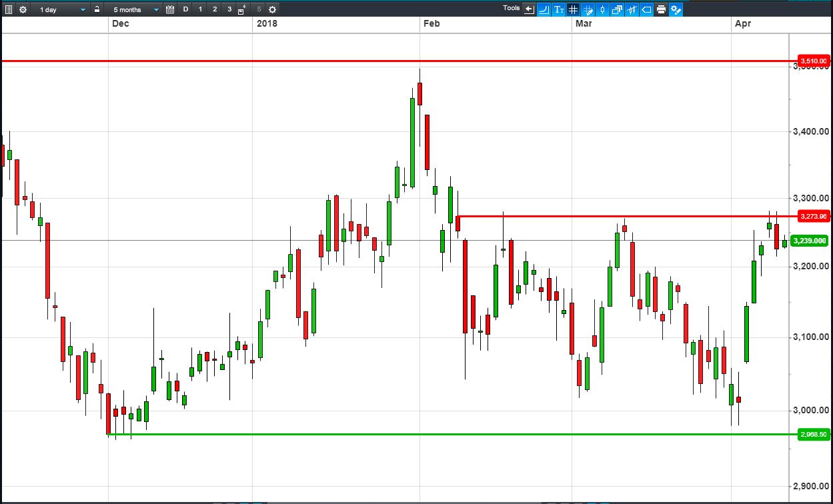
Task: Open the overlapping windows icon
Action: pos(617,9)
